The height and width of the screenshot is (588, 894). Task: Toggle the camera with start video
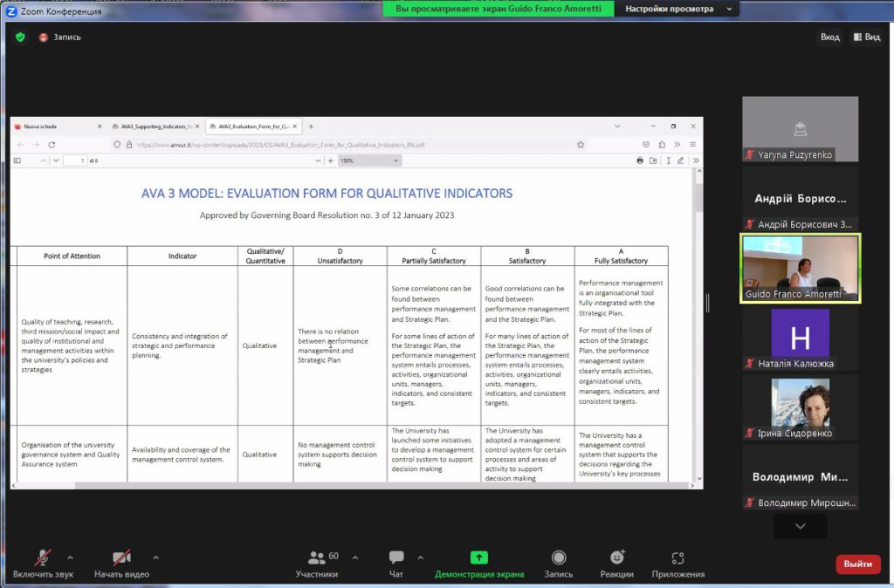click(x=121, y=558)
